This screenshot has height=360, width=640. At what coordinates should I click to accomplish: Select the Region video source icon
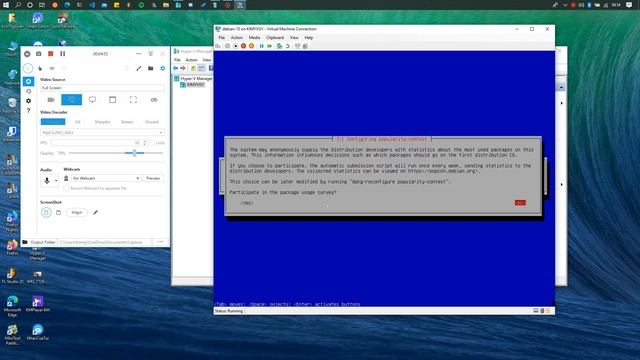coord(133,100)
